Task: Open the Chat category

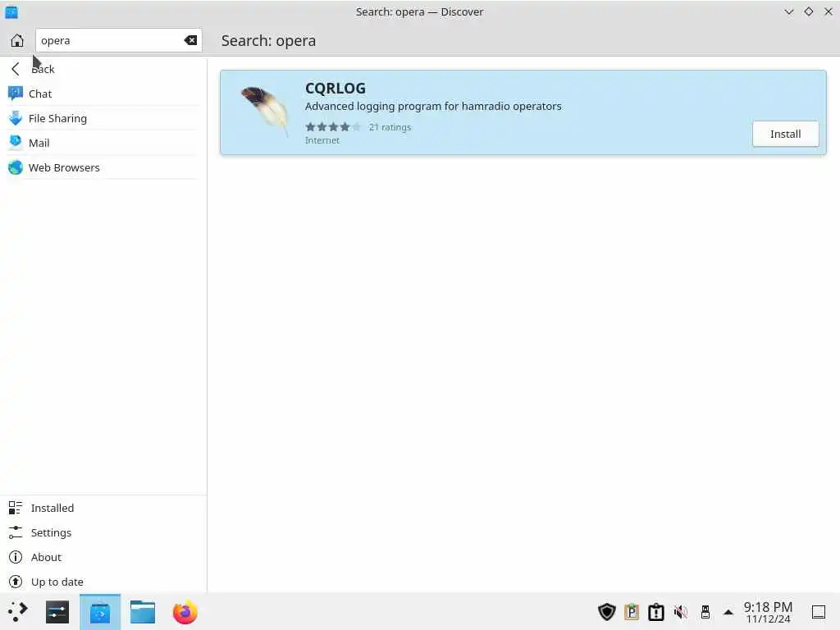Action: (103, 94)
